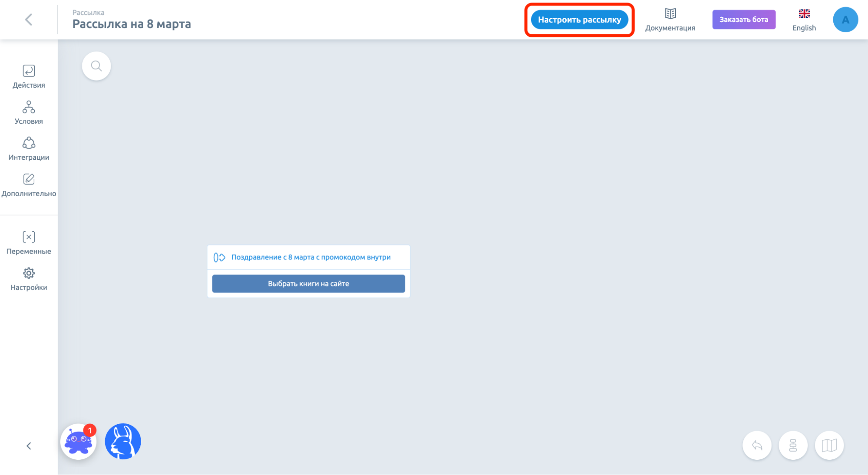Screen dimensions: 868x475
Task: Click the search magnifier icon on canvas
Action: 96,66
